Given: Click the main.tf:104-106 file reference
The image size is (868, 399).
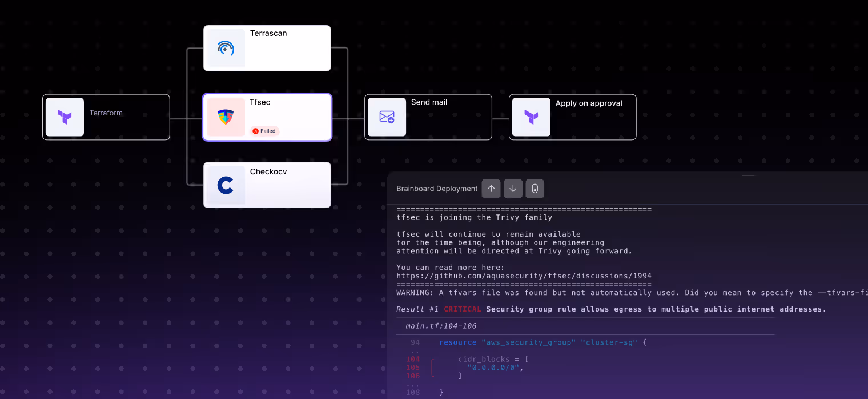Looking at the screenshot, I should pos(441,326).
